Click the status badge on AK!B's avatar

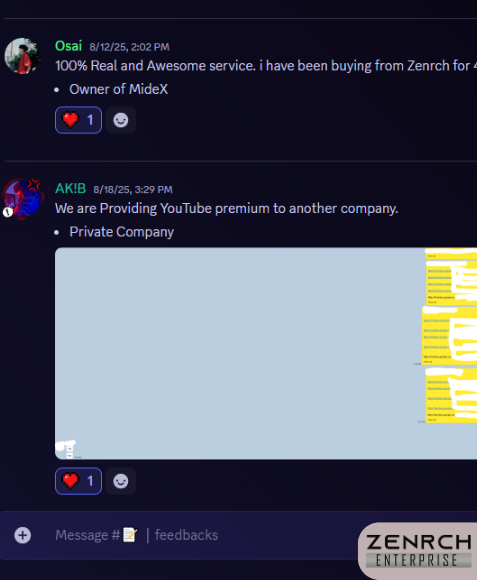pos(8,212)
